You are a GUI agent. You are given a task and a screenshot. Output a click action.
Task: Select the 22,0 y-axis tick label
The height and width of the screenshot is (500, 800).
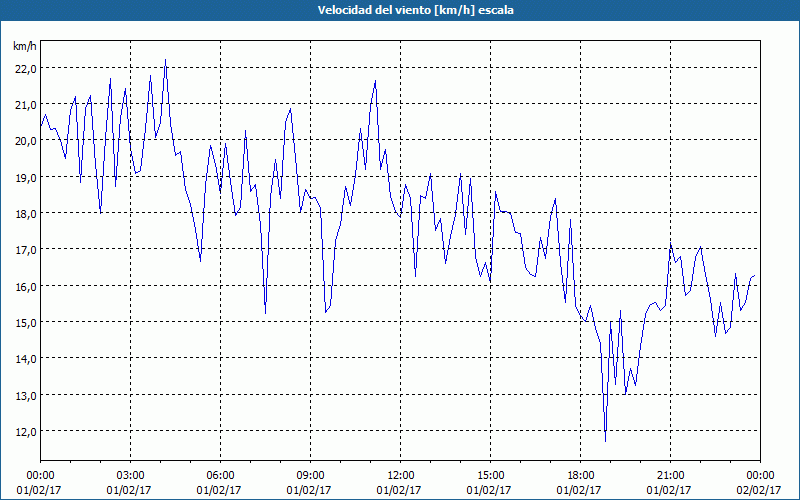click(x=26, y=69)
